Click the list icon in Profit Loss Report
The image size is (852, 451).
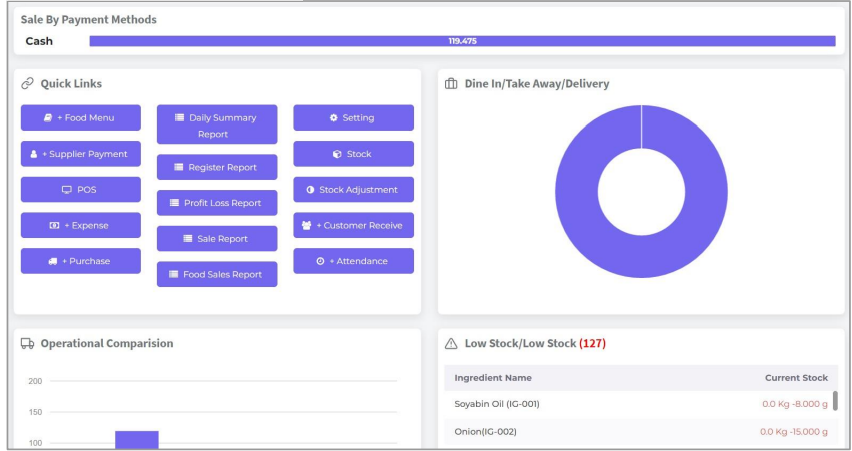point(174,203)
